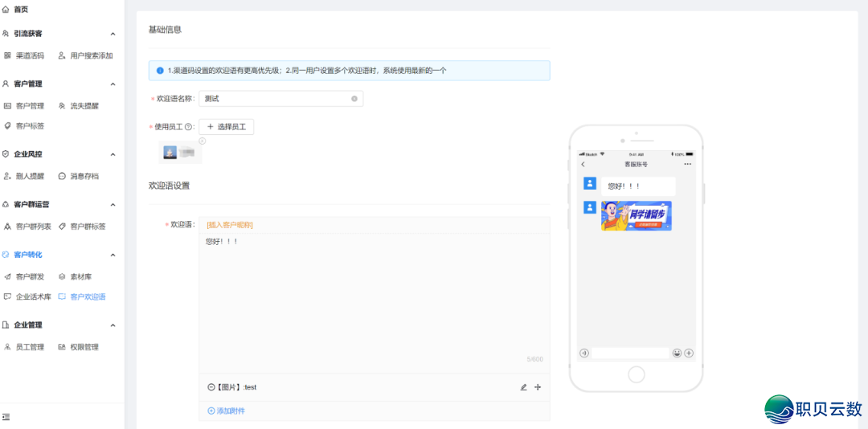The height and width of the screenshot is (429, 868).
Task: Open 权限管理 in sidebar
Action: [x=79, y=347]
